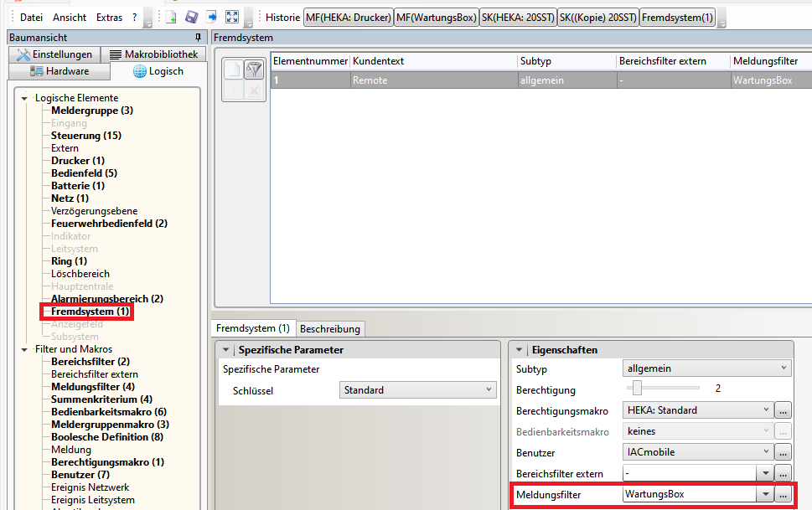
Task: Select Ring (1) in the tree
Action: (69, 261)
